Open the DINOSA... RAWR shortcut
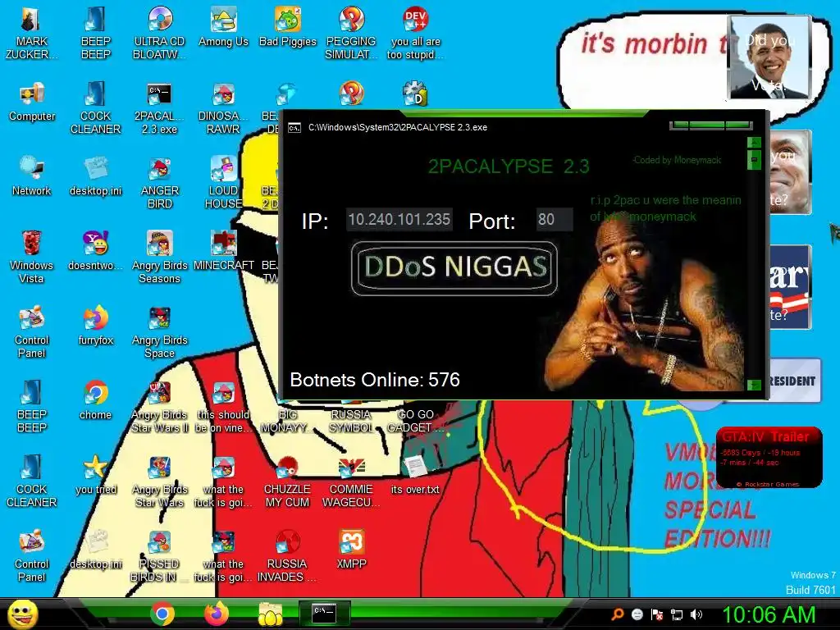 coord(223,108)
